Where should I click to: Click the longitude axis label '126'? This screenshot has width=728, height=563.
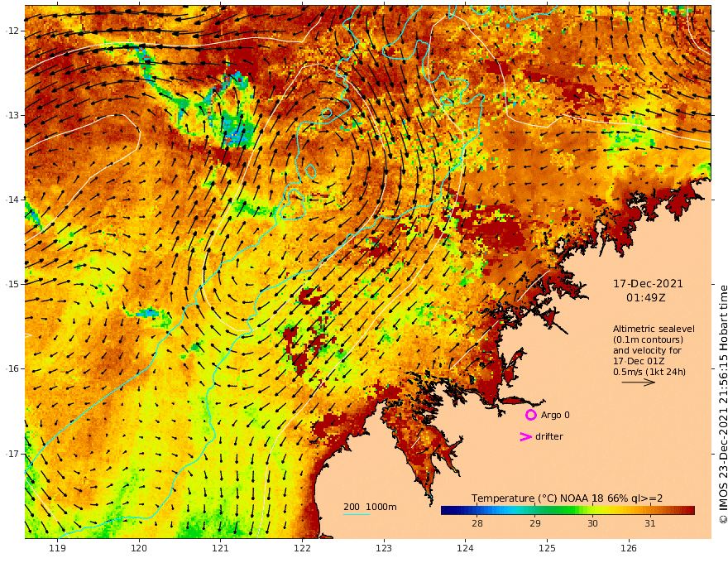(629, 548)
